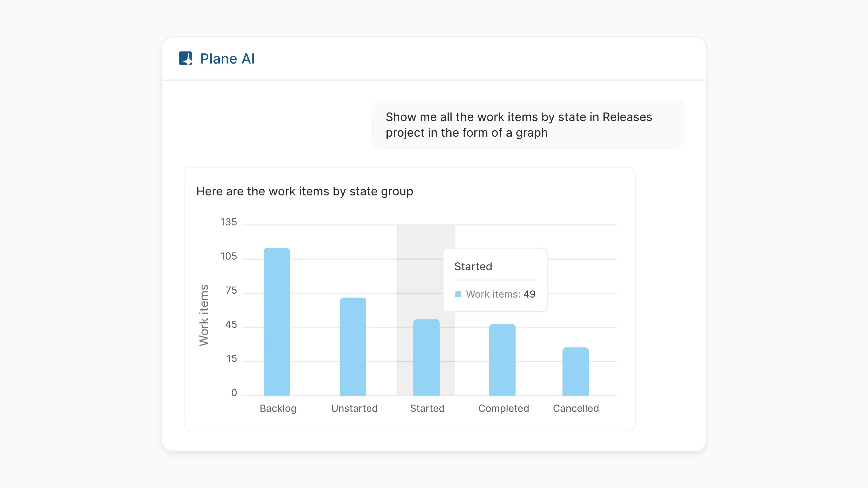Click the 0 y-axis tick label
Screen dimensions: 868x488
coord(234,393)
